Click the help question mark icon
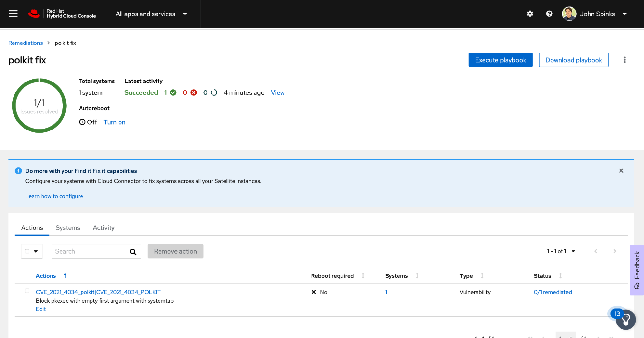 click(x=549, y=14)
